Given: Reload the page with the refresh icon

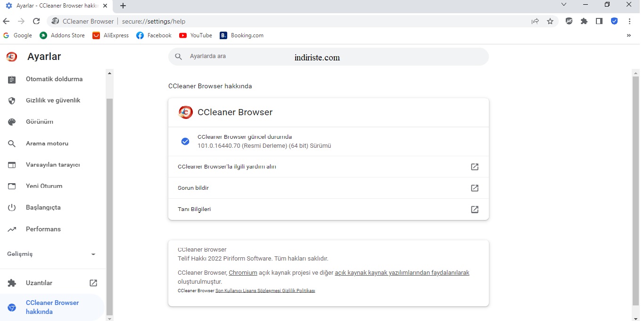Looking at the screenshot, I should pos(36,21).
